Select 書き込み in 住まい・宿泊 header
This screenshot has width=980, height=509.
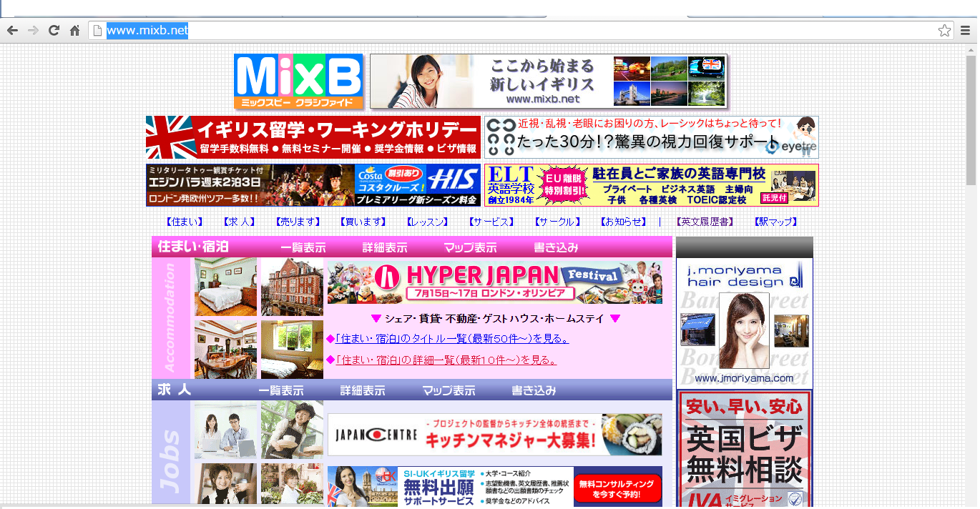[x=556, y=247]
